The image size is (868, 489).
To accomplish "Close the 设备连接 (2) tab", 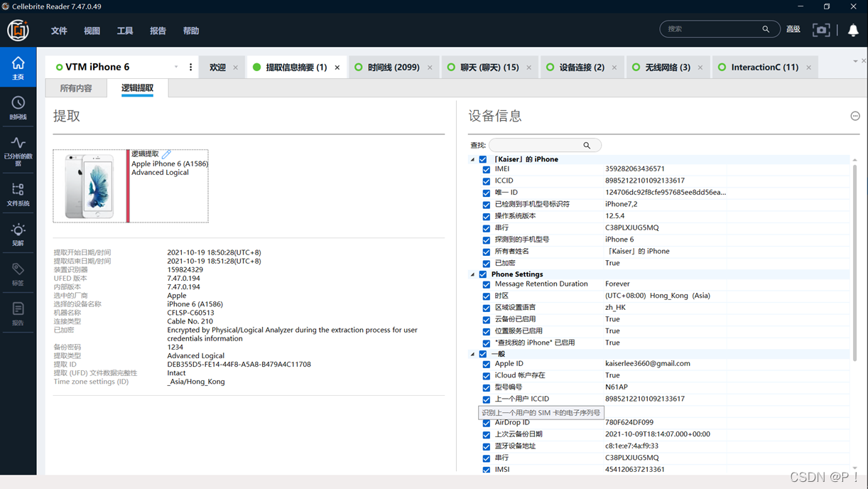I will coord(614,68).
